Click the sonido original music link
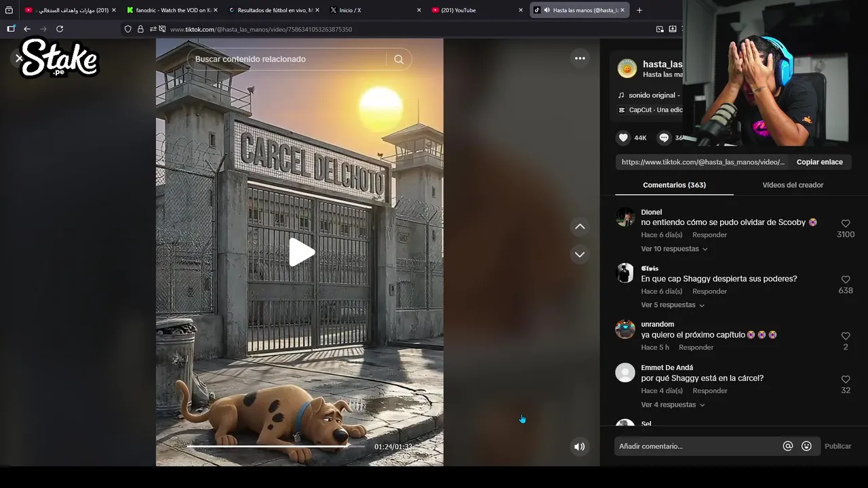 (x=650, y=95)
